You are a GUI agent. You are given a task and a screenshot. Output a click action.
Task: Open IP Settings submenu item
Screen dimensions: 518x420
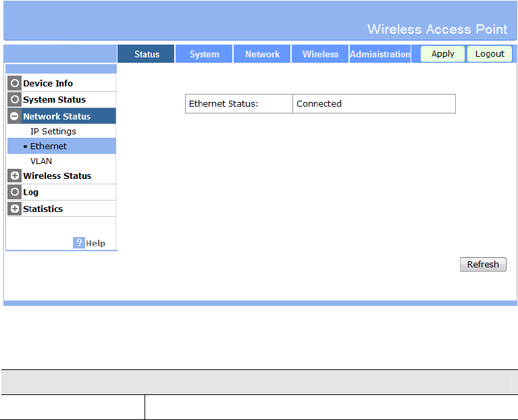pyautogui.click(x=53, y=132)
